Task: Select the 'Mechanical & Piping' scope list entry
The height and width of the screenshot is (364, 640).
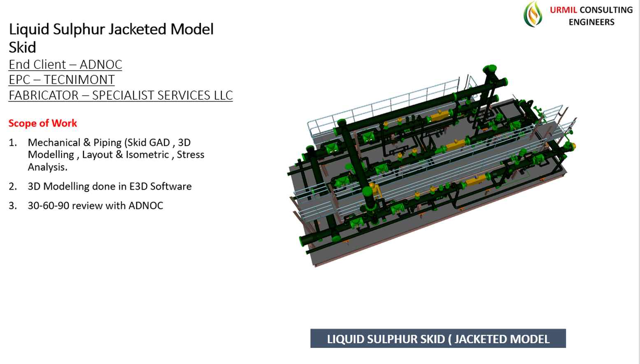Action: (x=115, y=155)
